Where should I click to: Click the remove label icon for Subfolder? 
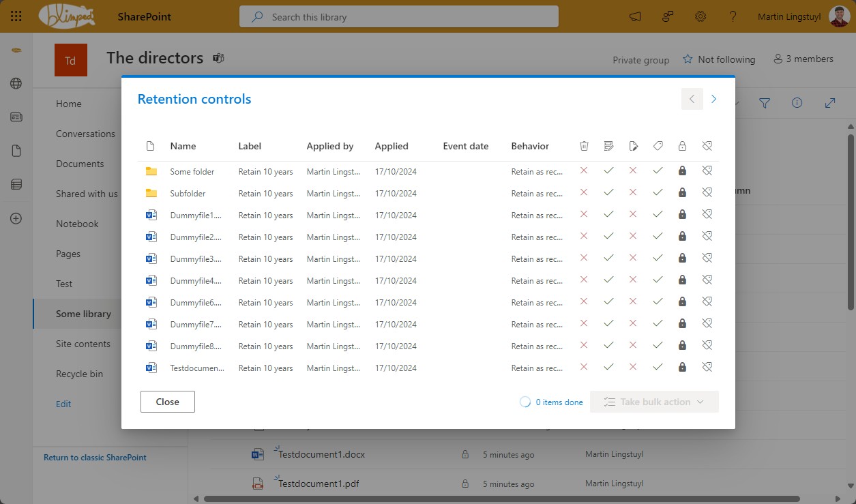point(707,193)
